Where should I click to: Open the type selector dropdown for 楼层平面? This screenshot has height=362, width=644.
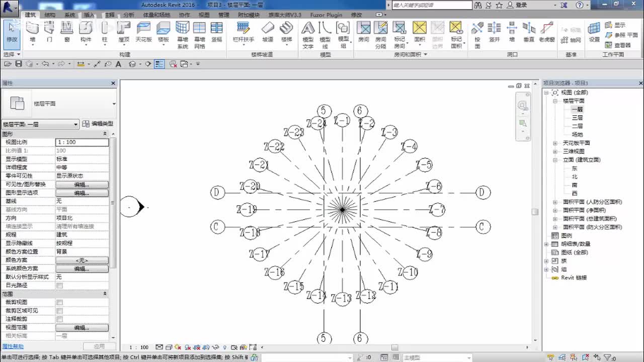(x=114, y=104)
